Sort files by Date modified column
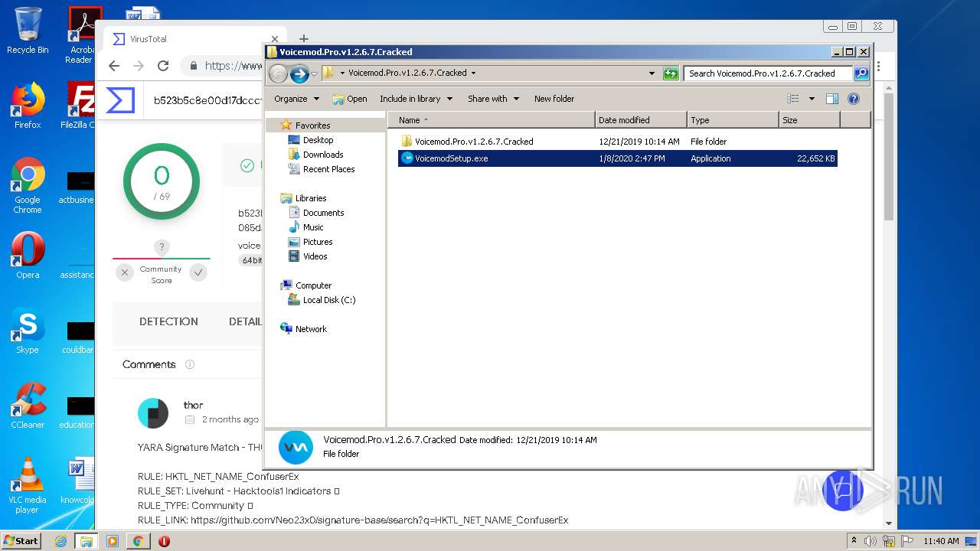Image resolution: width=980 pixels, height=551 pixels. point(641,120)
